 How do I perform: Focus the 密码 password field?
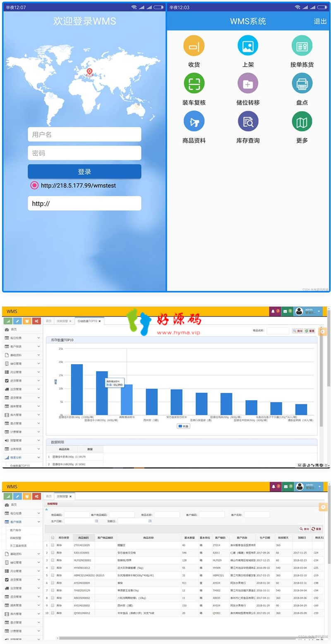pos(84,153)
